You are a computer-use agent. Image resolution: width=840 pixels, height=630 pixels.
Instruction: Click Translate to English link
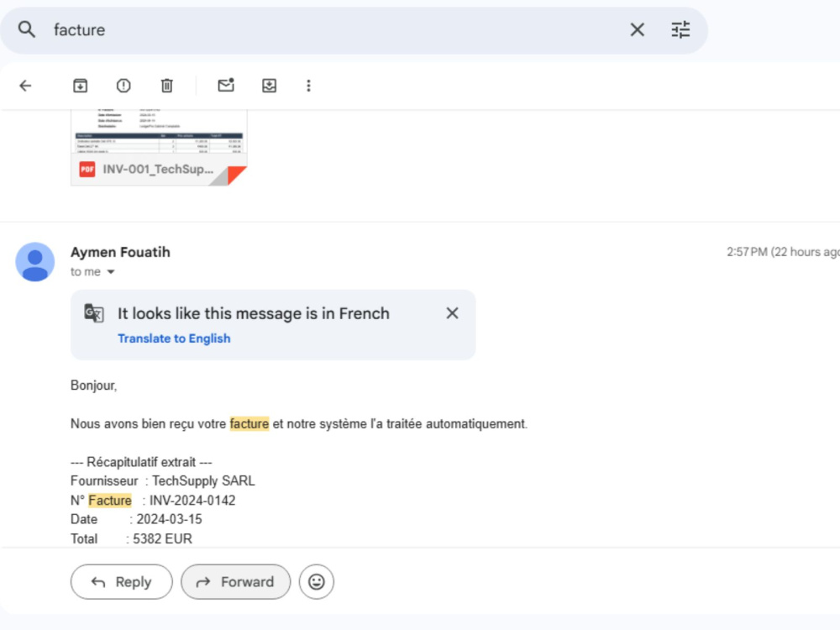[x=174, y=339]
